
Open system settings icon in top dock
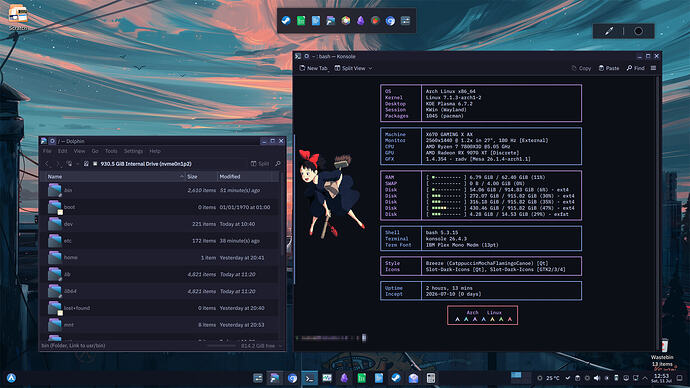point(405,21)
